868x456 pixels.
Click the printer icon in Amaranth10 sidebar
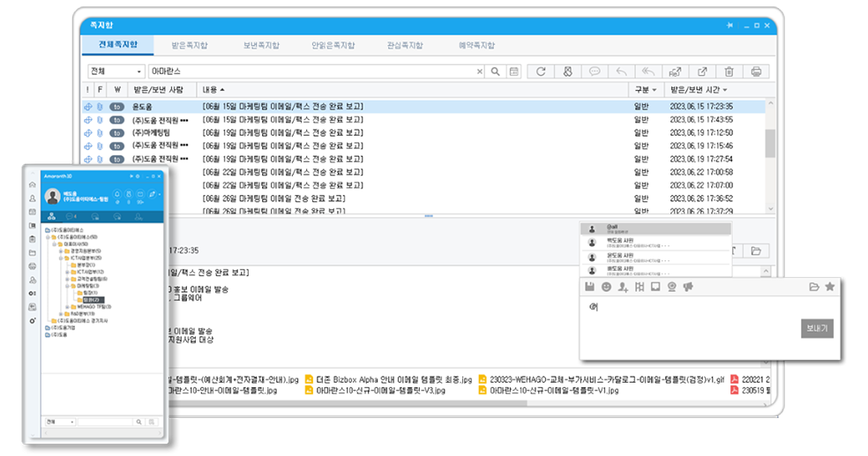click(32, 266)
